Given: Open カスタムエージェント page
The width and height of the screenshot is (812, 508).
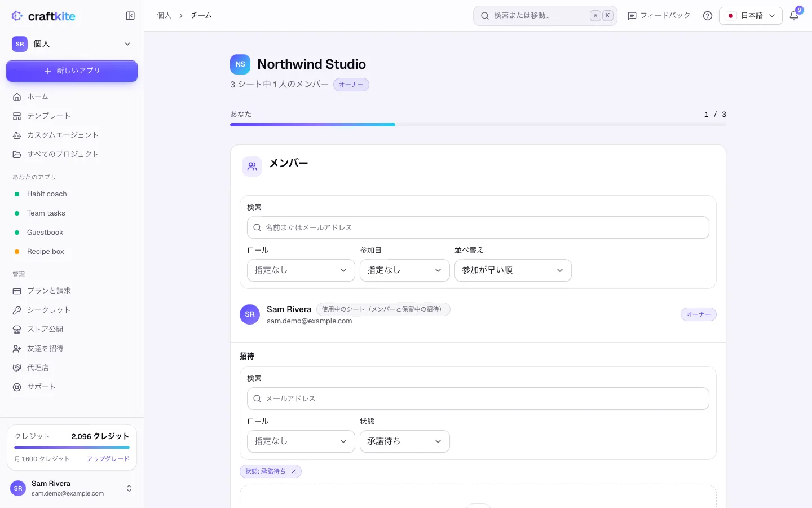Looking at the screenshot, I should [x=72, y=135].
